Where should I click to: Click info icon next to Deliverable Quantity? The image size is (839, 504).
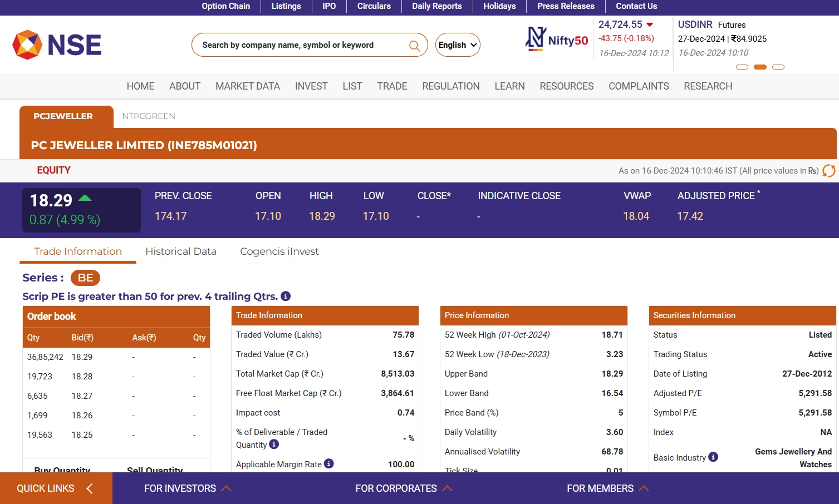pyautogui.click(x=274, y=444)
